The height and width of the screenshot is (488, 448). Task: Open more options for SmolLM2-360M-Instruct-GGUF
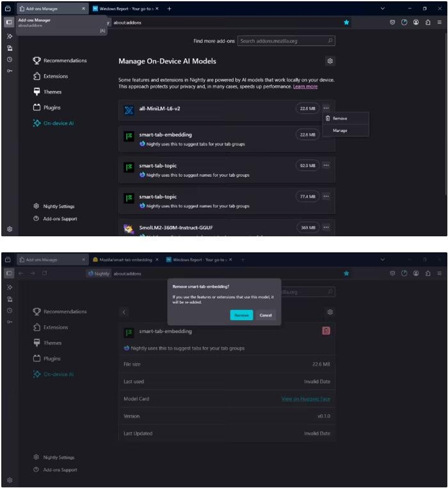(x=326, y=227)
